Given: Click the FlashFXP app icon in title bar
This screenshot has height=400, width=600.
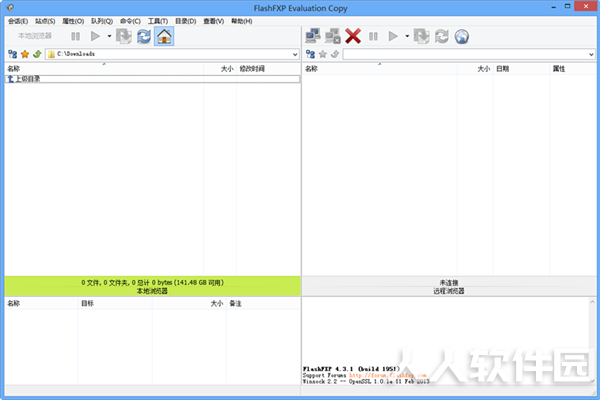Looking at the screenshot, I should pyautogui.click(x=10, y=8).
